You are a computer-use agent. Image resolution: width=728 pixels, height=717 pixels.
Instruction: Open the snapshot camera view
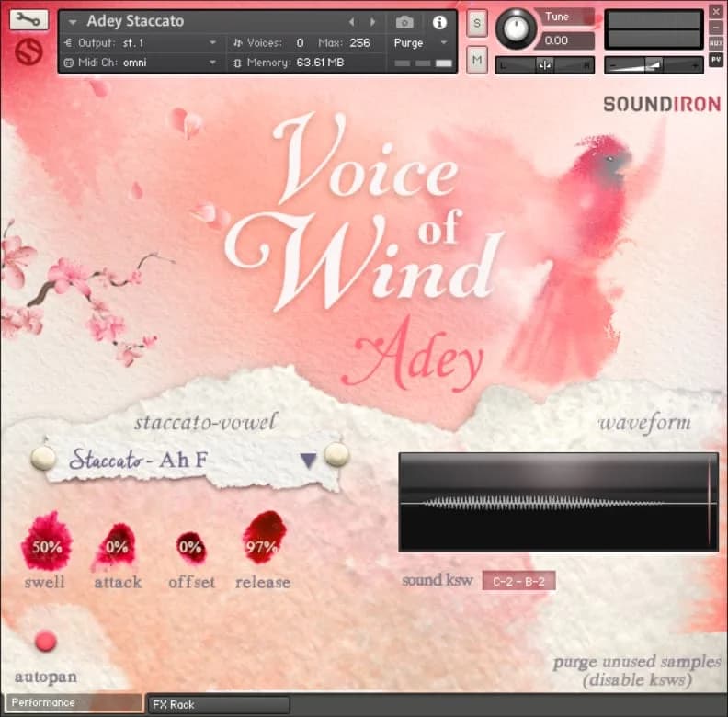404,22
